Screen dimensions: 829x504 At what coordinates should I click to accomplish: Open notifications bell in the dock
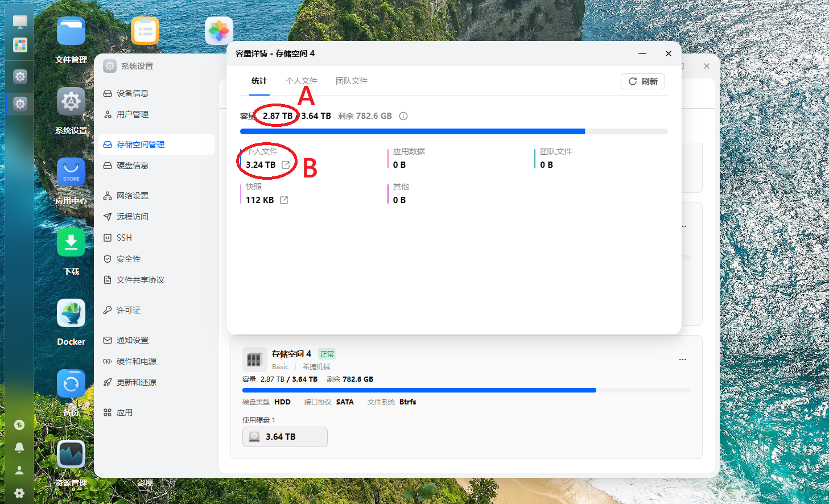coord(19,448)
